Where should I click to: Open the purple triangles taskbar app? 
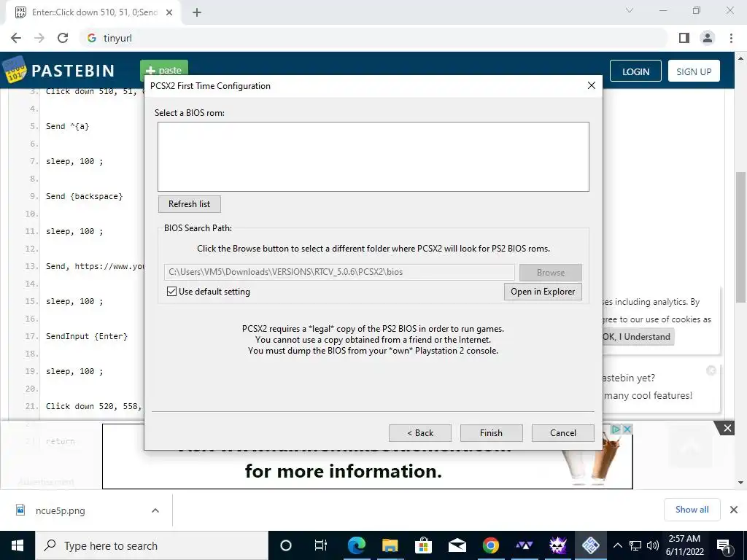point(524,545)
